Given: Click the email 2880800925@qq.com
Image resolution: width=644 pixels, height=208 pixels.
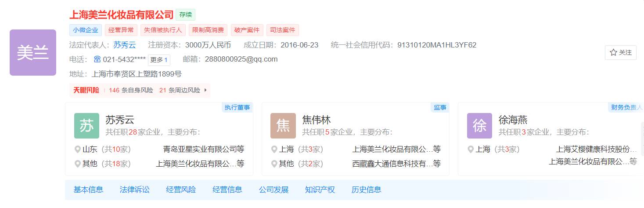Looking at the screenshot, I should pos(241,59).
